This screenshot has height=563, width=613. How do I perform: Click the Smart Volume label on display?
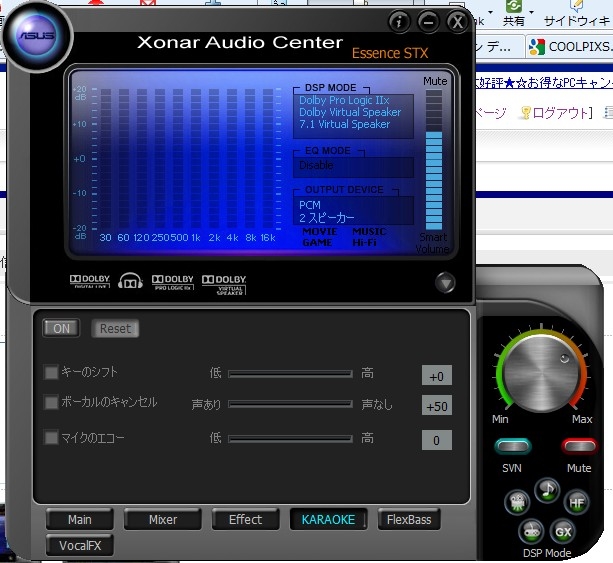tap(432, 243)
